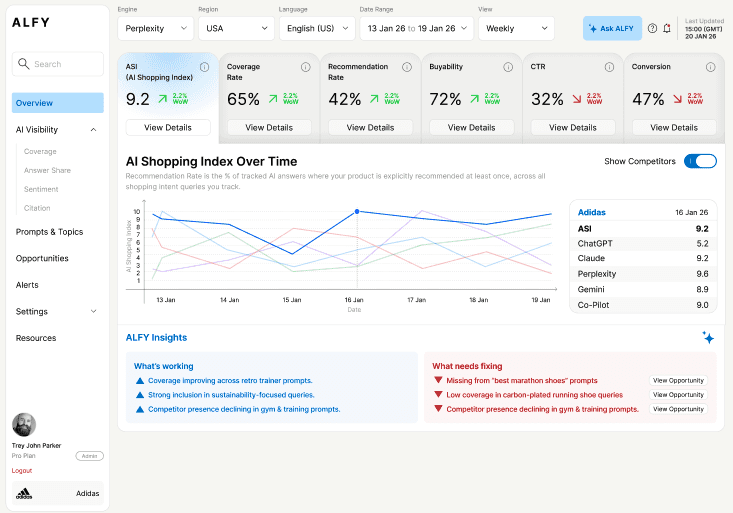View Opportunity for gym & training prompts
The height and width of the screenshot is (513, 733).
[678, 409]
